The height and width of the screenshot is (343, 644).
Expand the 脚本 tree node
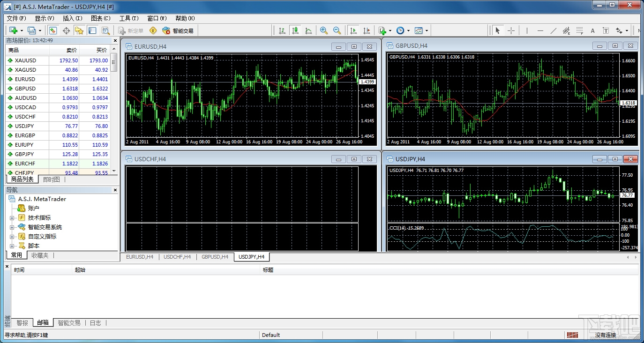pyautogui.click(x=12, y=246)
